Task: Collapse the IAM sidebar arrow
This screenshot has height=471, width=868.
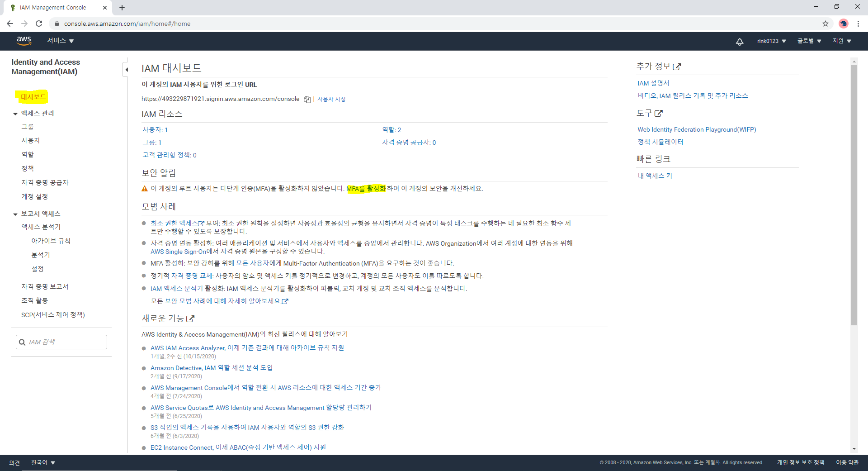Action: [x=127, y=70]
